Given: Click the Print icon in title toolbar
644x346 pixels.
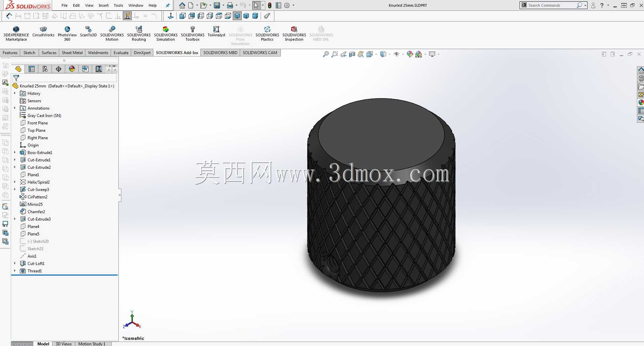Looking at the screenshot, I should 230,5.
